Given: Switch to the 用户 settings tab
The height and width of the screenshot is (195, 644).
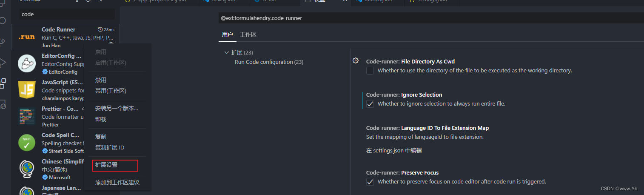Looking at the screenshot, I should tap(227, 34).
